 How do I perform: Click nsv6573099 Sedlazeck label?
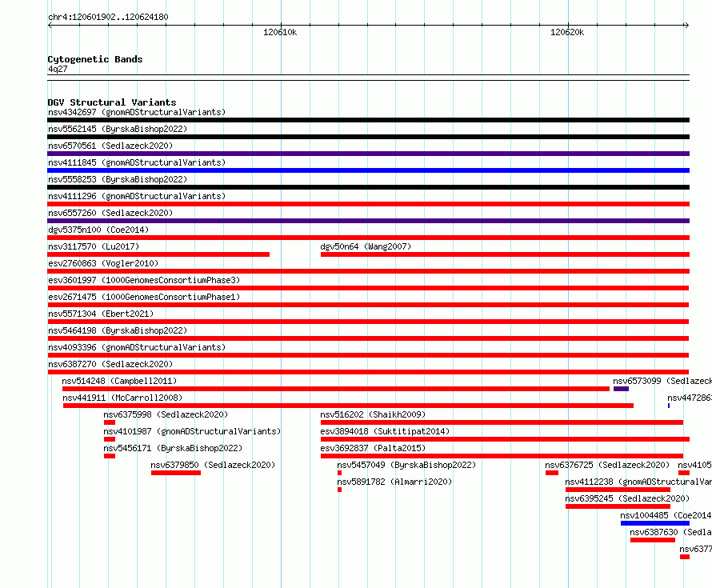662,381
